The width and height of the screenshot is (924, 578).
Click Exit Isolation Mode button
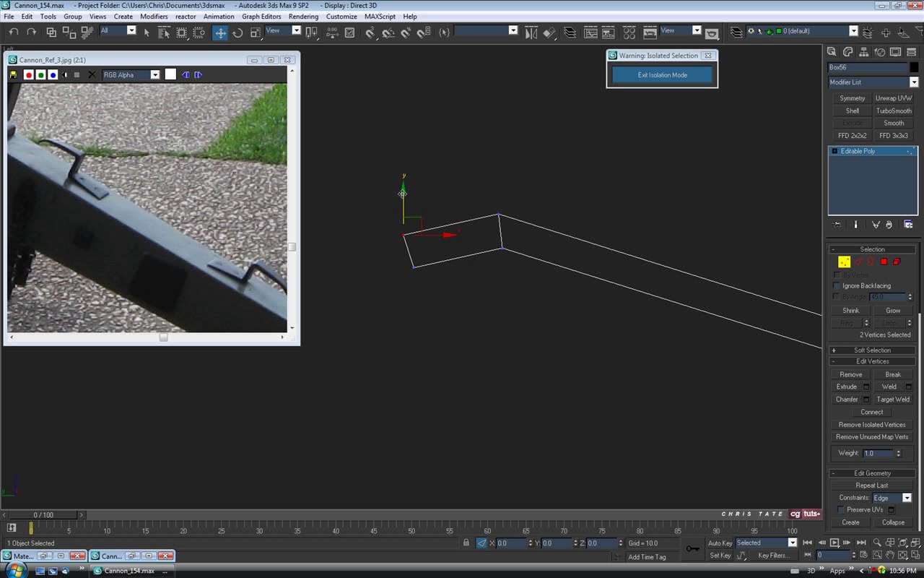[662, 74]
